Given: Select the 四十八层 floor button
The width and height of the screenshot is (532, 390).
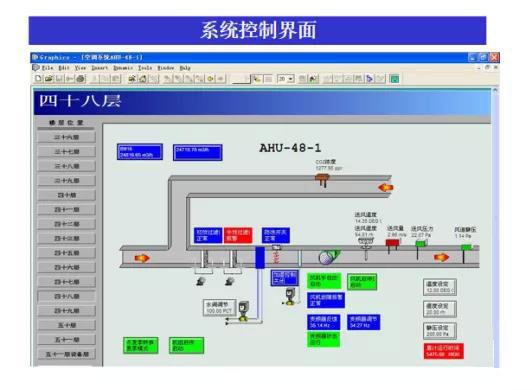Looking at the screenshot, I should (x=66, y=296).
